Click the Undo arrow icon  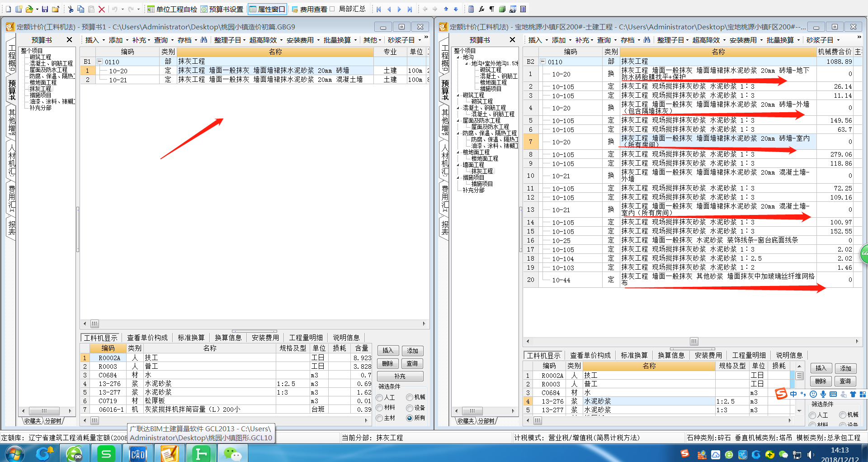tap(115, 9)
